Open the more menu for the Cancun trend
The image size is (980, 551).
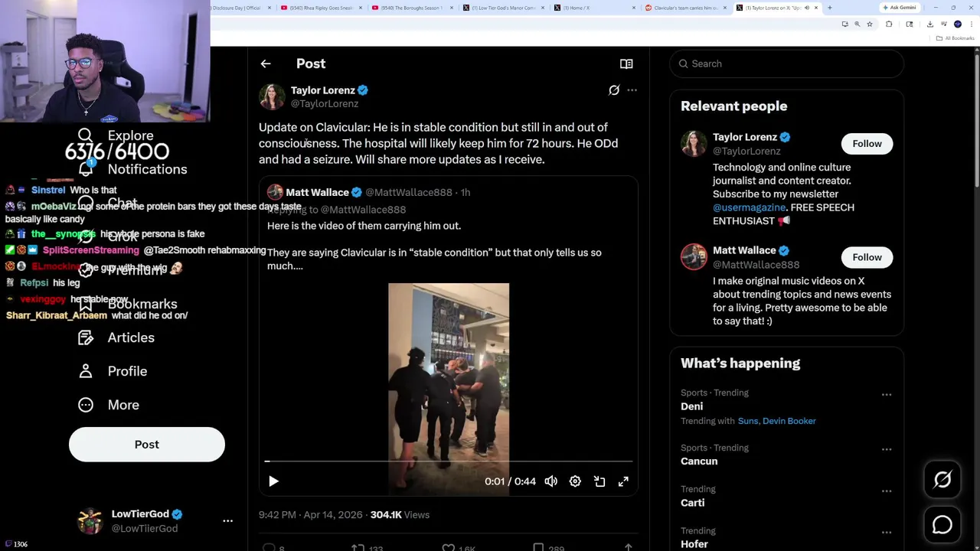[x=887, y=450]
